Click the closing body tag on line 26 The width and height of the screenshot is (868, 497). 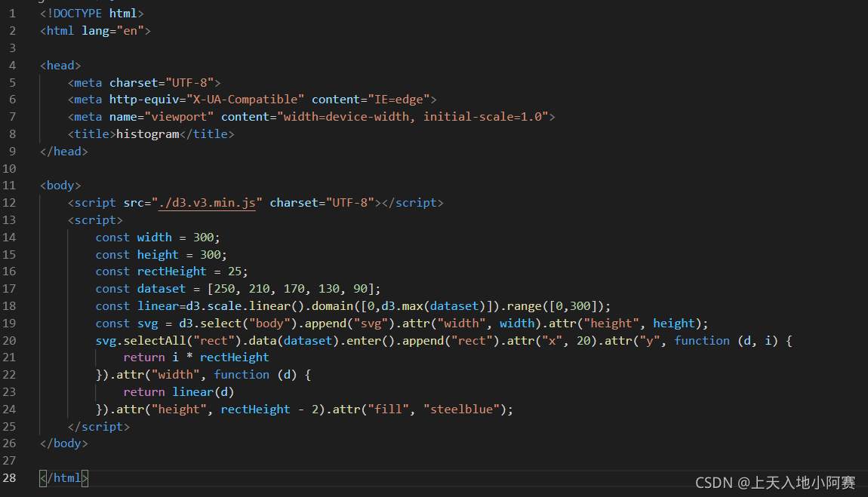63,443
